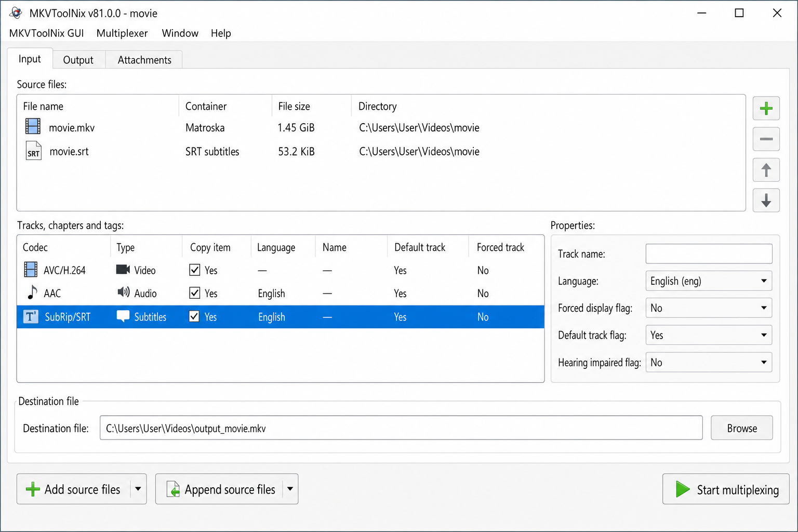Select the movie.mkv source file name

point(72,128)
